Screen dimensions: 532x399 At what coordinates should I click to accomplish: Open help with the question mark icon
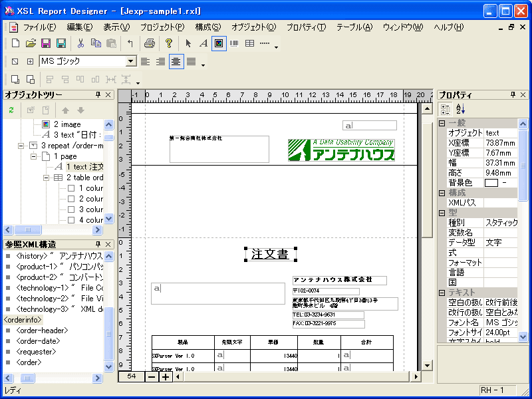169,43
